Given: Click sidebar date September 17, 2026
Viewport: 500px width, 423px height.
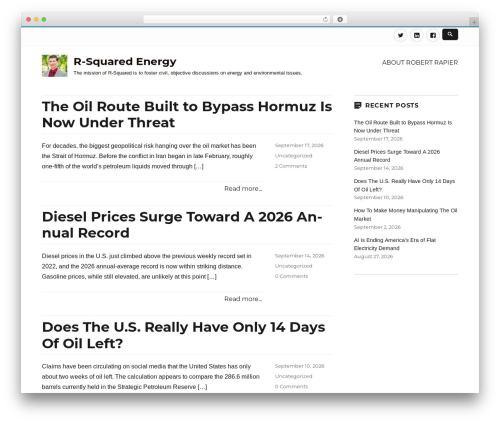Looking at the screenshot, I should 378,139.
